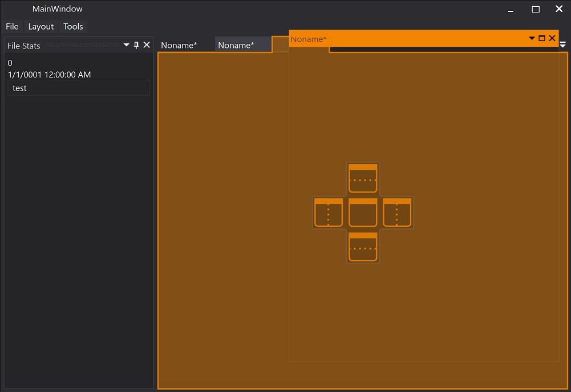This screenshot has height=392, width=571.
Task: Click the dock-to-top target indicator
Action: [x=363, y=179]
